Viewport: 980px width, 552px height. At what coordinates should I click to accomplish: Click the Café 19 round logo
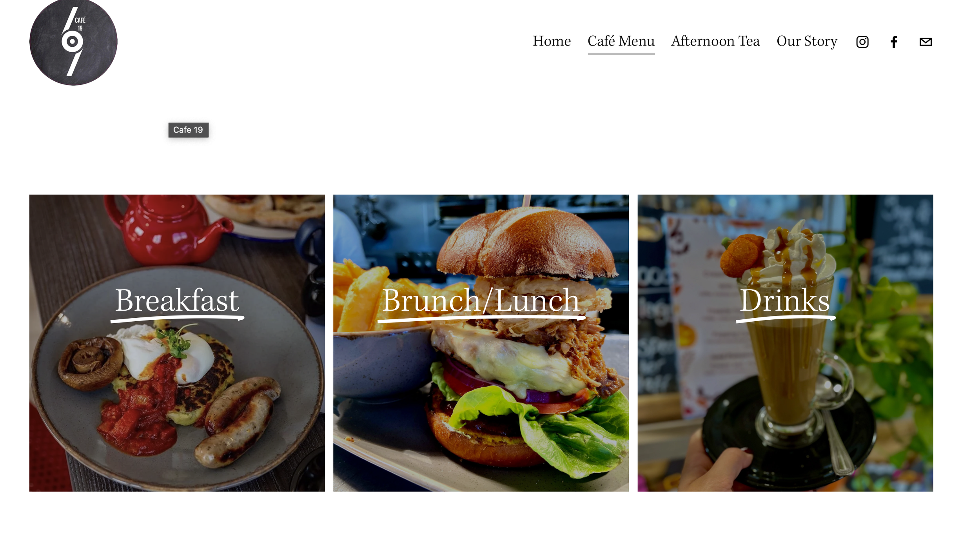[73, 42]
